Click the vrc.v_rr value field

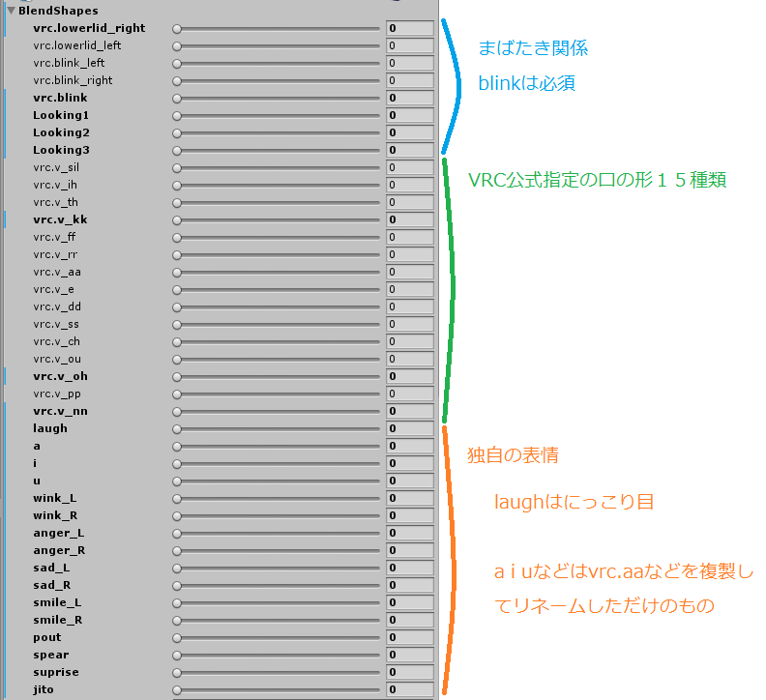coord(409,254)
